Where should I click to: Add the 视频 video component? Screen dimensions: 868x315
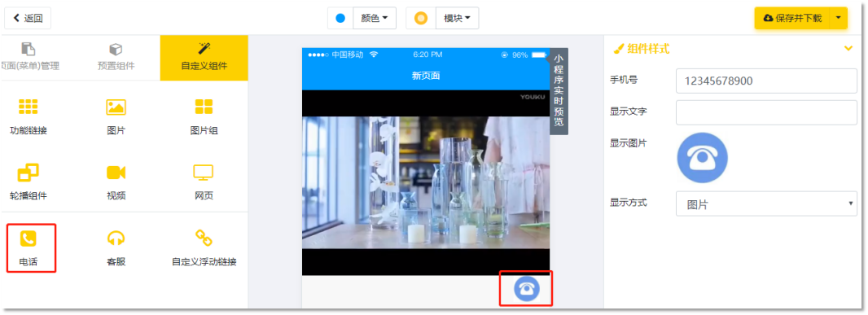coord(116,182)
